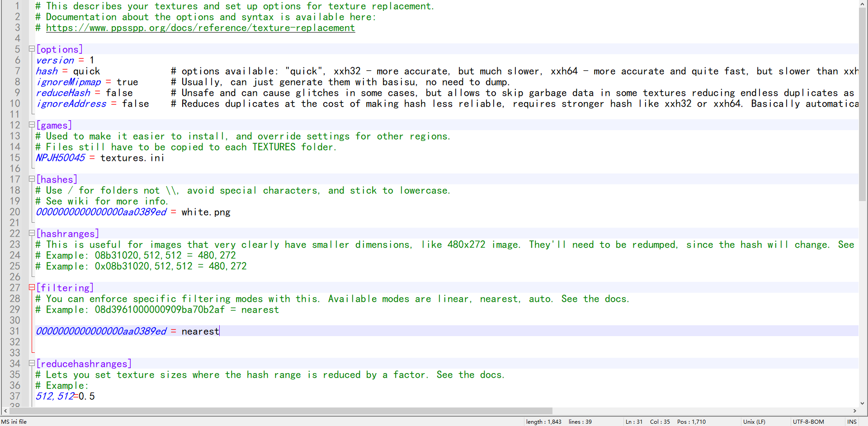This screenshot has width=868, height=426.
Task: Place cursor on the [options] section header
Action: click(x=59, y=49)
